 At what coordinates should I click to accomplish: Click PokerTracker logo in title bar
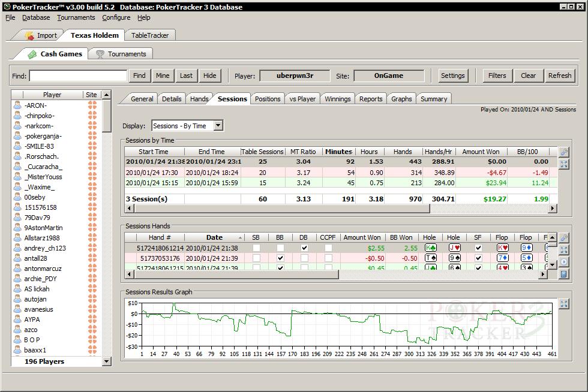[7, 7]
